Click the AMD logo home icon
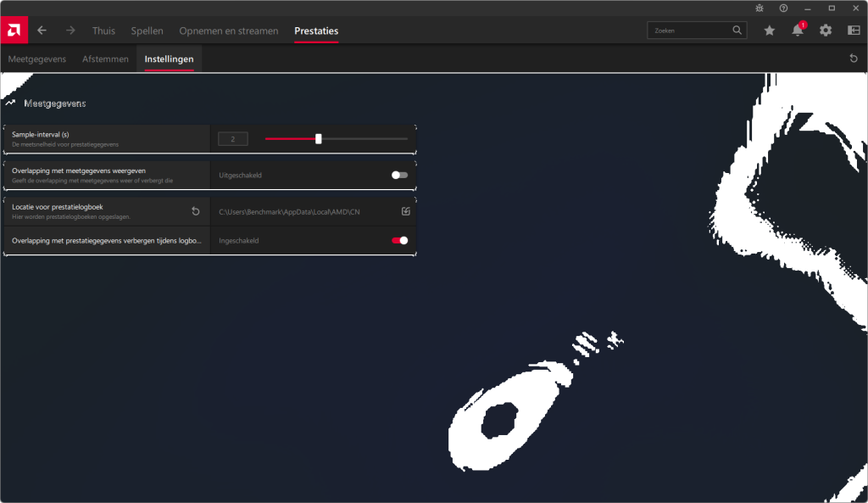868x503 pixels. (x=14, y=31)
